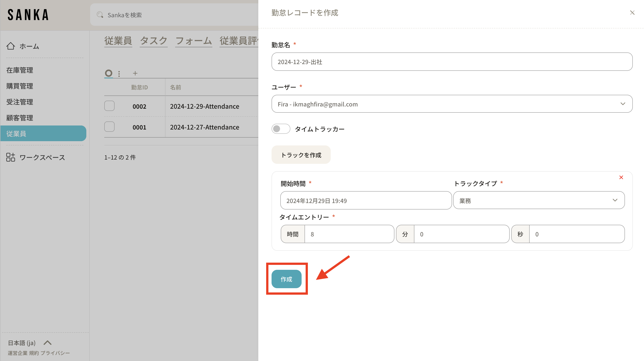
Task: Click the workspace grid icon
Action: tap(11, 157)
